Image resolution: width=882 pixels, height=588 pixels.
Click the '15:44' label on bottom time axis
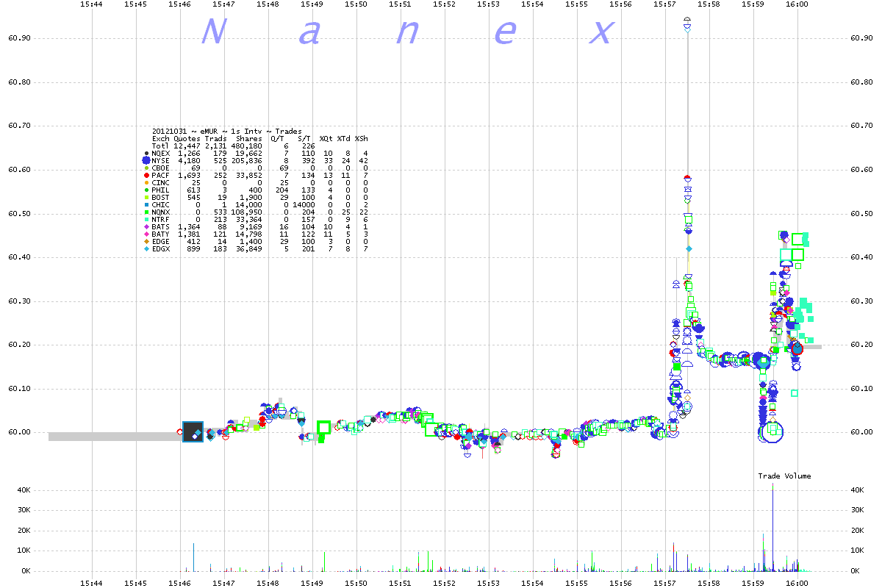(x=92, y=582)
